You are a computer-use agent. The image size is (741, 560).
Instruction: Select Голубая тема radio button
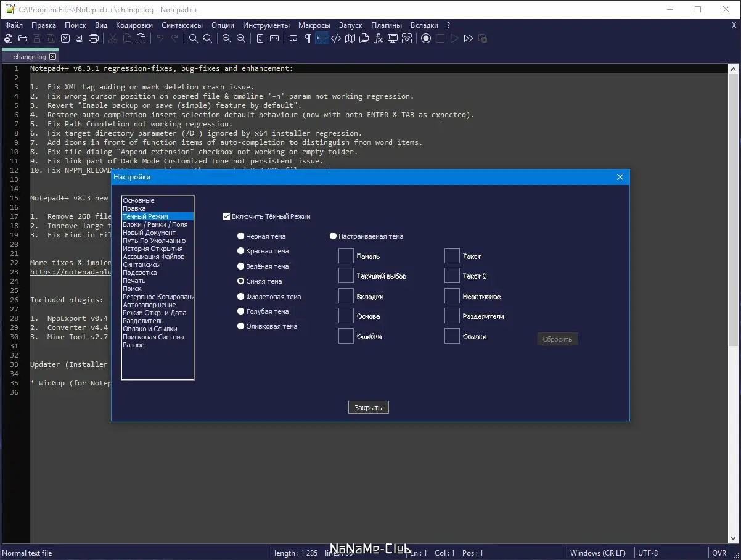pos(241,311)
